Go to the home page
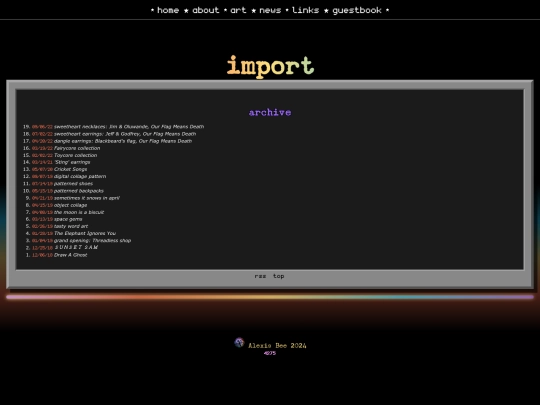This screenshot has height=405, width=540. [168, 10]
